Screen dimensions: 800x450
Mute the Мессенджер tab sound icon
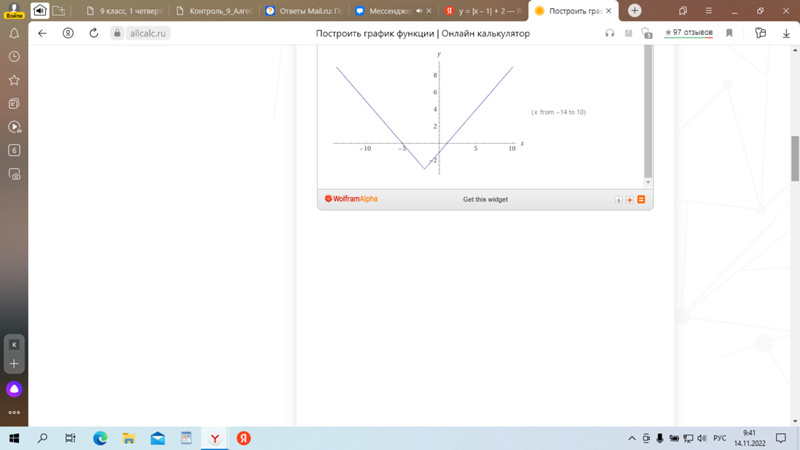[x=419, y=11]
